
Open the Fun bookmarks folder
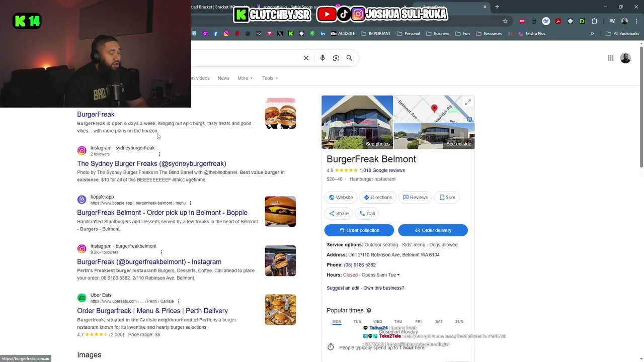pyautogui.click(x=462, y=34)
